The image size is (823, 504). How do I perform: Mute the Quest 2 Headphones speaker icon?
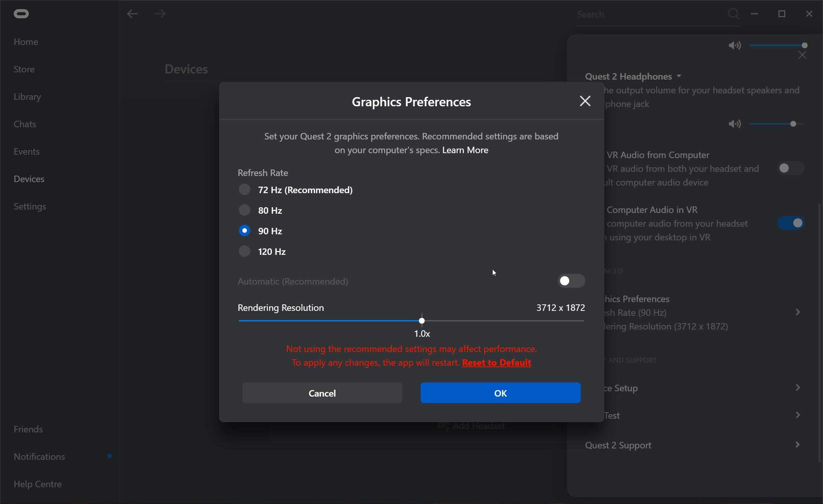[x=735, y=45]
